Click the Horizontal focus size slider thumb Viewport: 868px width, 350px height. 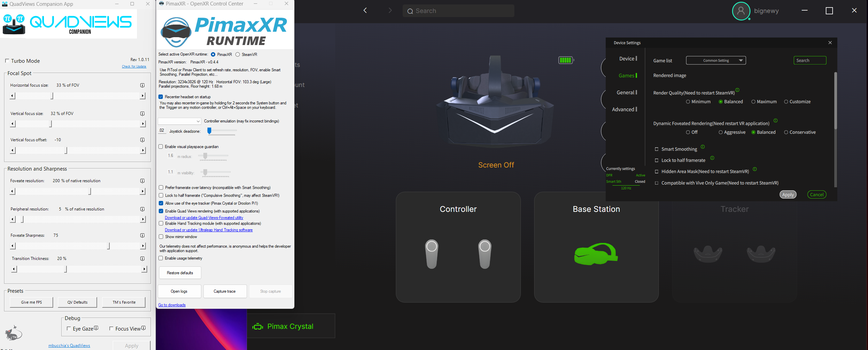click(x=52, y=96)
